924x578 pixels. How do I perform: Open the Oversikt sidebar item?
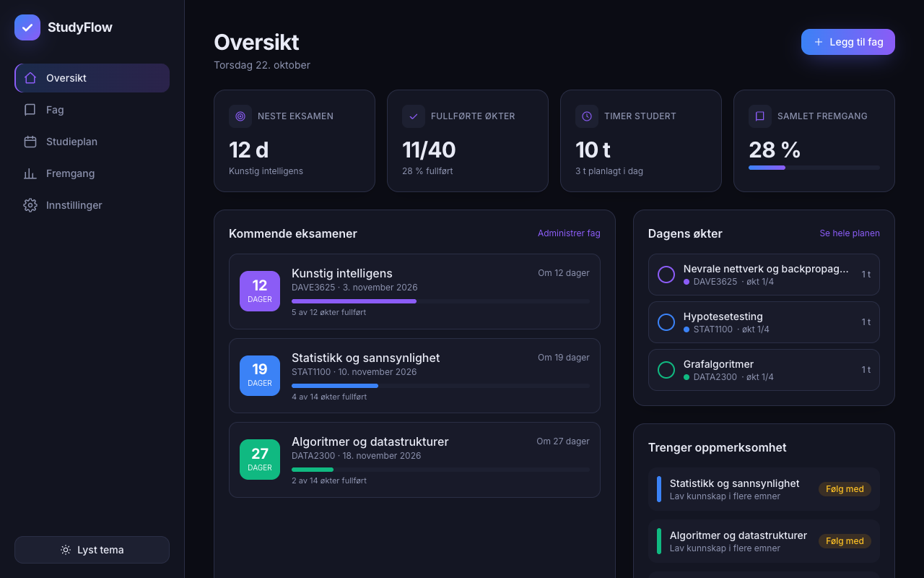coord(92,78)
